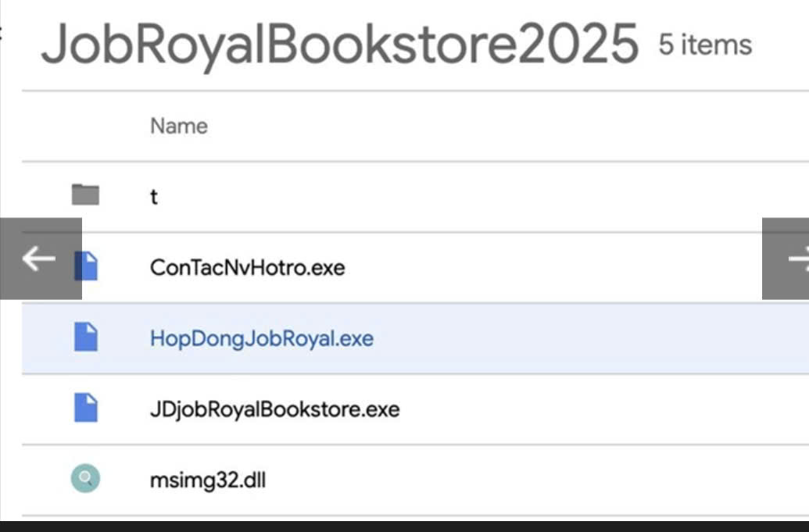The image size is (809, 532).
Task: Select the HopDongJobRoyal.exe file icon
Action: tap(86, 337)
